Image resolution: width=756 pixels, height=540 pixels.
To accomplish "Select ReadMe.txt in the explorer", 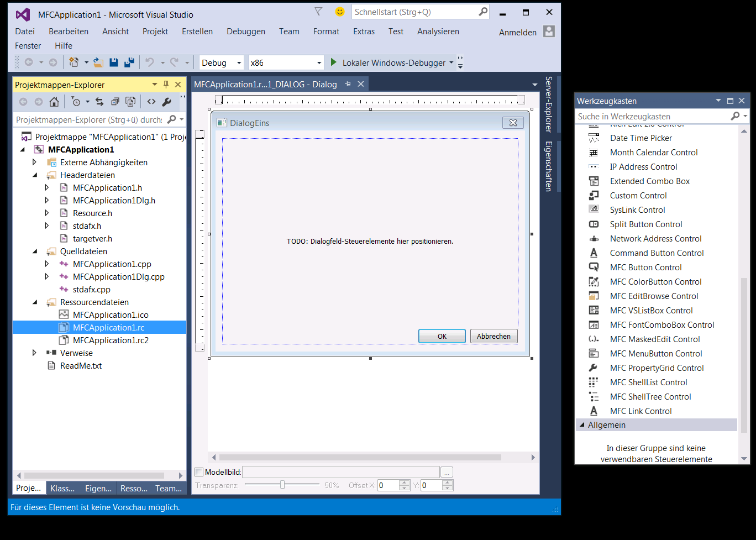I will (x=81, y=366).
